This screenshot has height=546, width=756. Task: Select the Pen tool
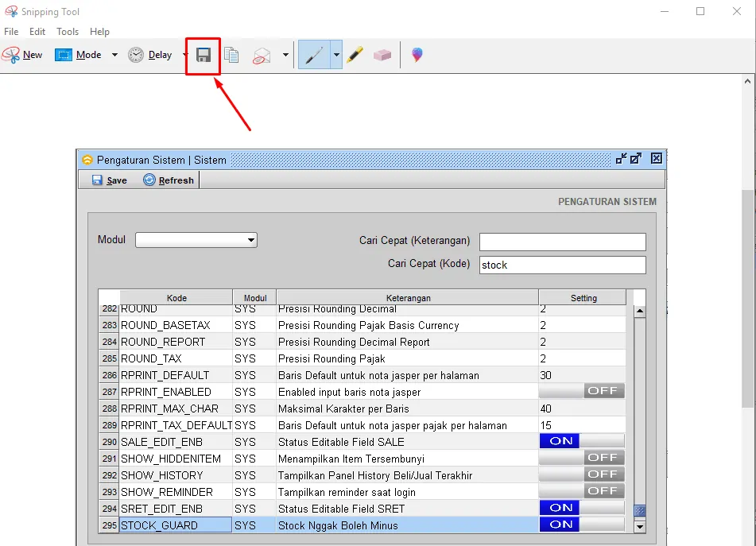point(314,56)
